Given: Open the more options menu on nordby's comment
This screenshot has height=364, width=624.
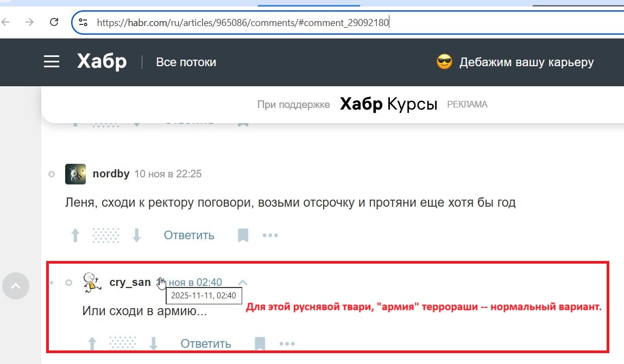Looking at the screenshot, I should pos(270,235).
